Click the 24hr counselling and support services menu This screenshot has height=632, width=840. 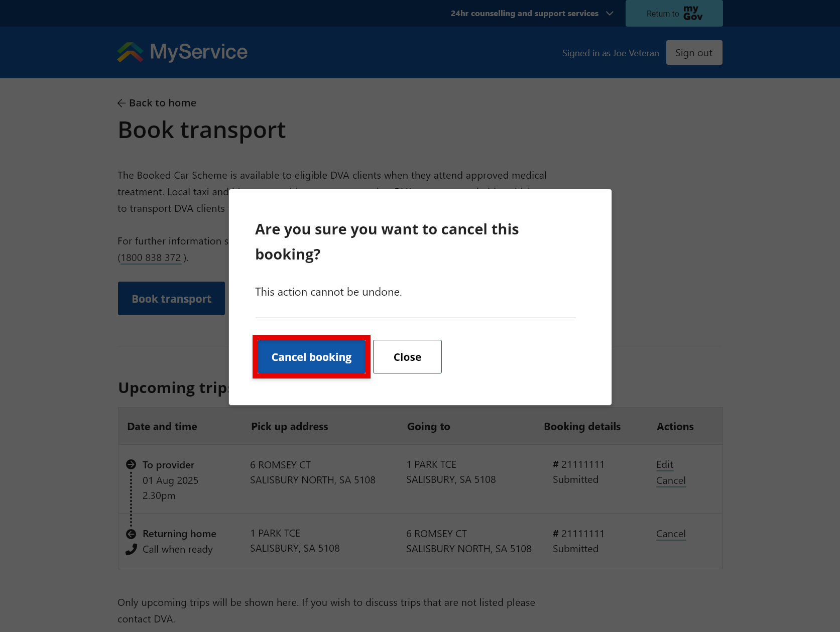524,13
